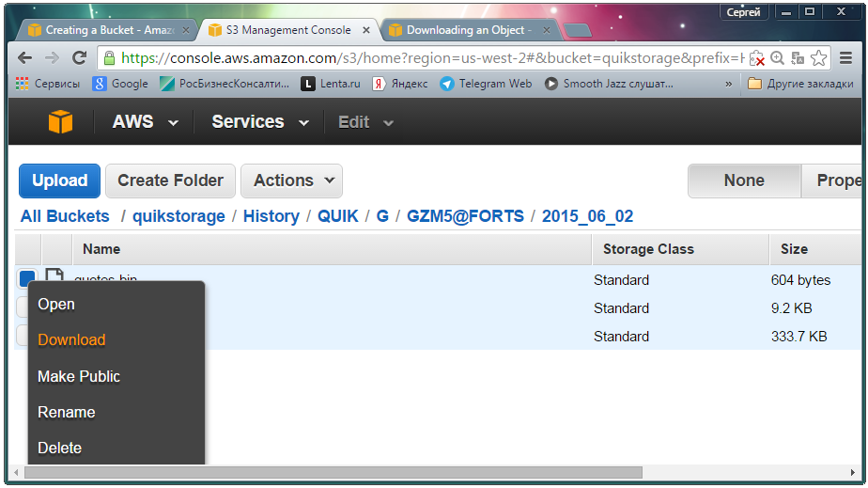
Task: Switch to the Creating a Bucket tab
Action: tap(109, 30)
